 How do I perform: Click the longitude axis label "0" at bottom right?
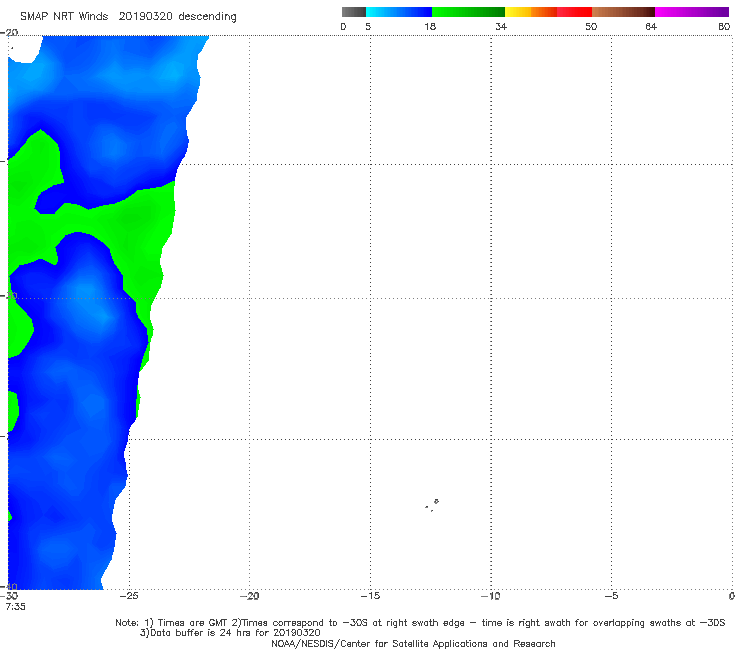pos(732,596)
